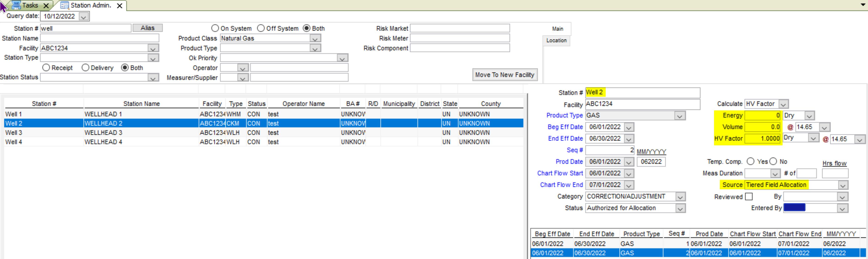The height and width of the screenshot is (259, 868).
Task: Select the On System radio button
Action: pyautogui.click(x=215, y=28)
